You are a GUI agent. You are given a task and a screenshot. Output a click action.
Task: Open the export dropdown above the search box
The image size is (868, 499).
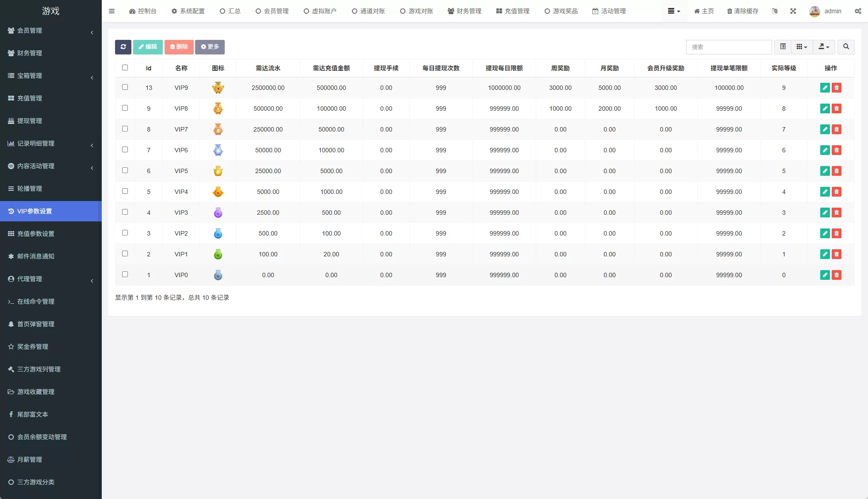[x=824, y=47]
